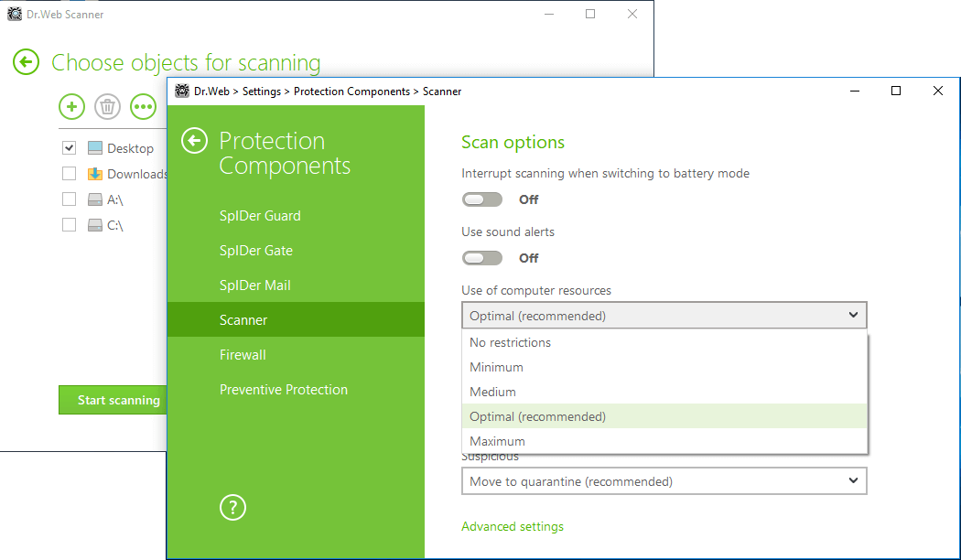Viewport: 961px width, 560px height.
Task: Check the A:\ drive checkbox
Action: 70,199
